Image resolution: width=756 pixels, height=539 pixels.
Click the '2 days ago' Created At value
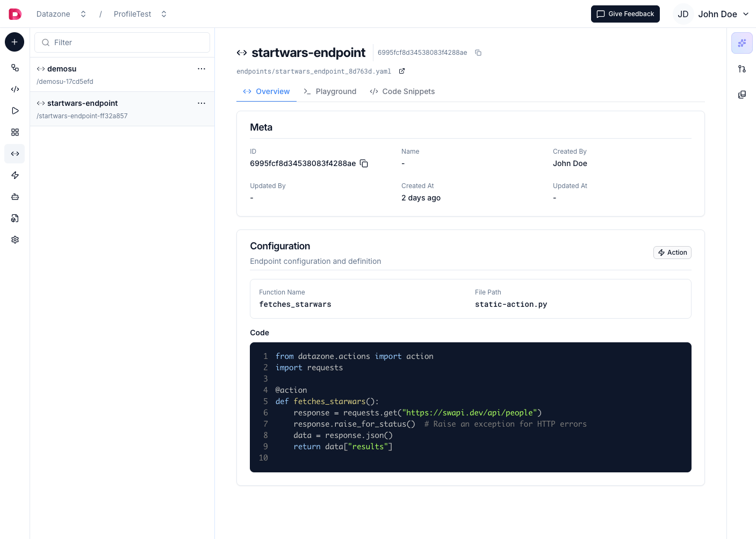point(421,198)
